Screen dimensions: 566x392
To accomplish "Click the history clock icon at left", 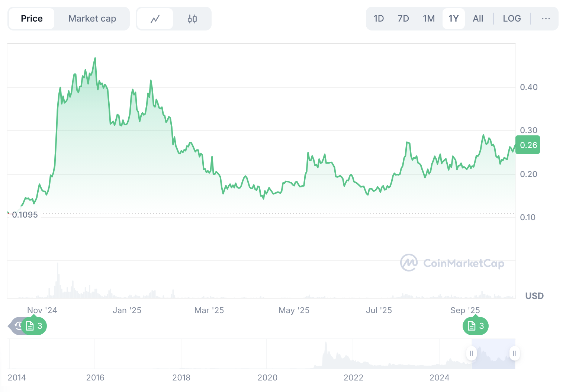I will click(17, 326).
